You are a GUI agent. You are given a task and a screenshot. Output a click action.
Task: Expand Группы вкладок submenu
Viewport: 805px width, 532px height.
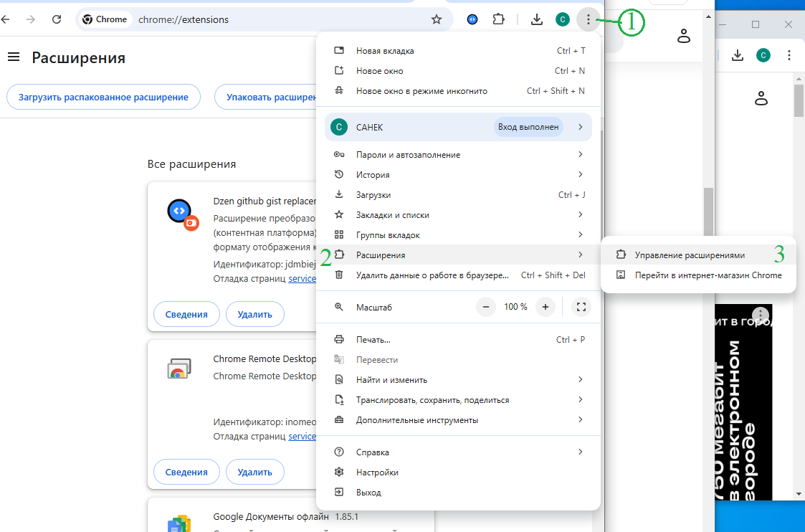point(459,234)
